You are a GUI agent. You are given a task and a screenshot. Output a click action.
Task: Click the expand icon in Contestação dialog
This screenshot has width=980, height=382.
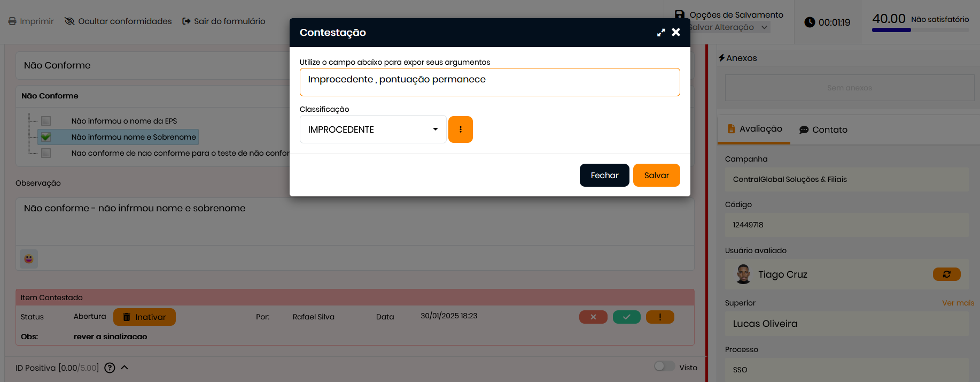tap(661, 33)
